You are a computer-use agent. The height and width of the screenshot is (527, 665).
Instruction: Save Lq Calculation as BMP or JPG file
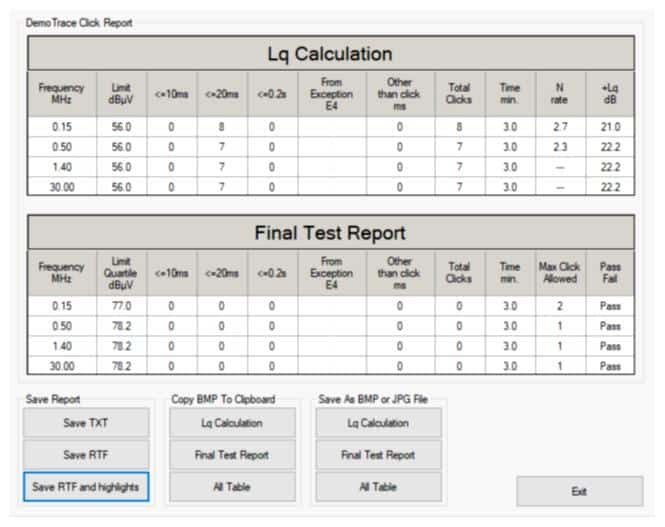pos(379,423)
